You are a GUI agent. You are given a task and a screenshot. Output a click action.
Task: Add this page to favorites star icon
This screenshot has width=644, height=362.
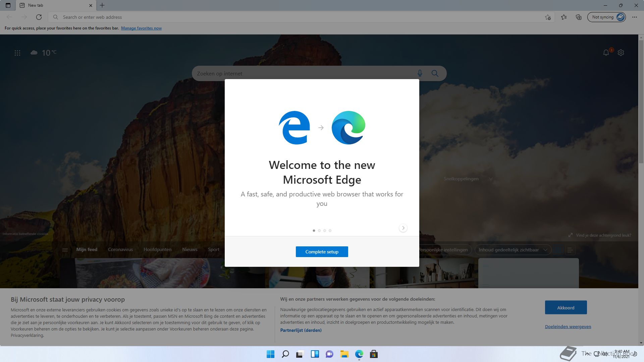pyautogui.click(x=548, y=17)
